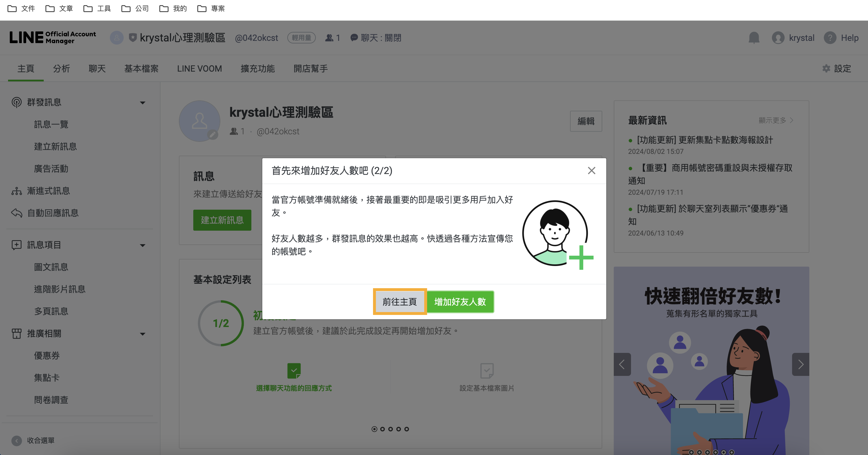Viewport: 868px width, 455px height.
Task: Open the 文件 bookmark folder
Action: (x=21, y=8)
